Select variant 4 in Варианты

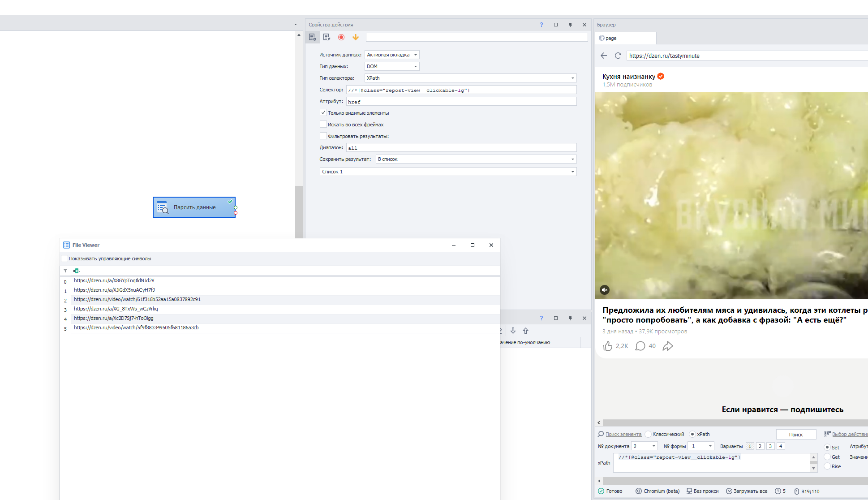pyautogui.click(x=781, y=446)
